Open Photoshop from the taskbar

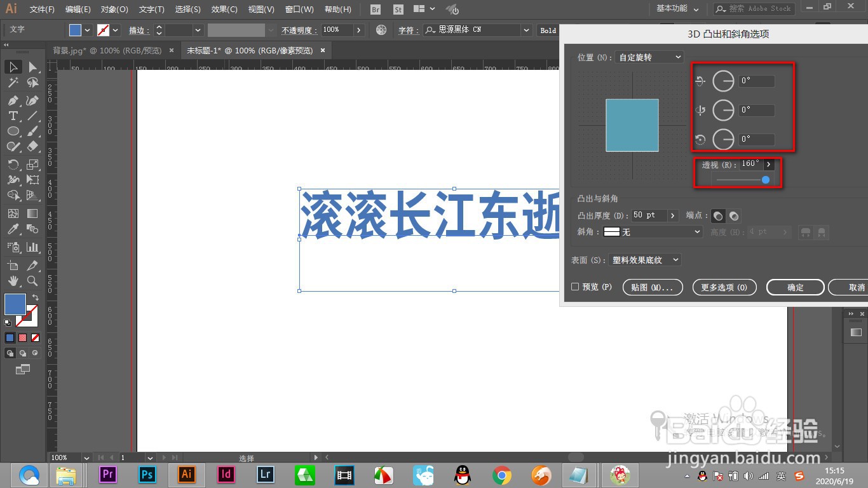tap(147, 474)
